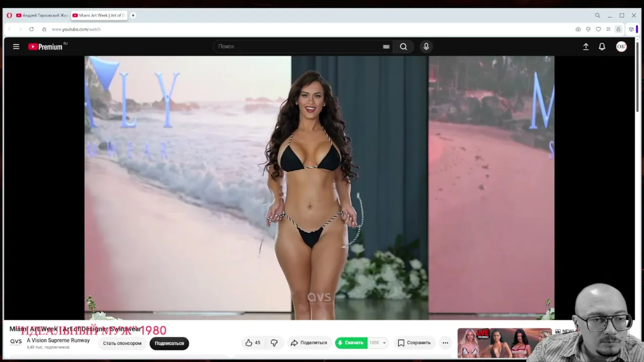Click the green Скачать download button
The height and width of the screenshot is (362, 644).
click(x=351, y=343)
